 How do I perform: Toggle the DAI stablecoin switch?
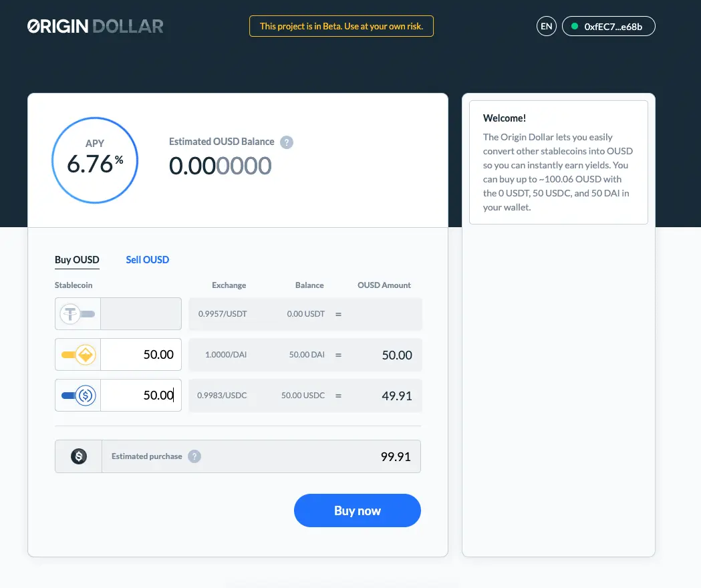pos(78,355)
